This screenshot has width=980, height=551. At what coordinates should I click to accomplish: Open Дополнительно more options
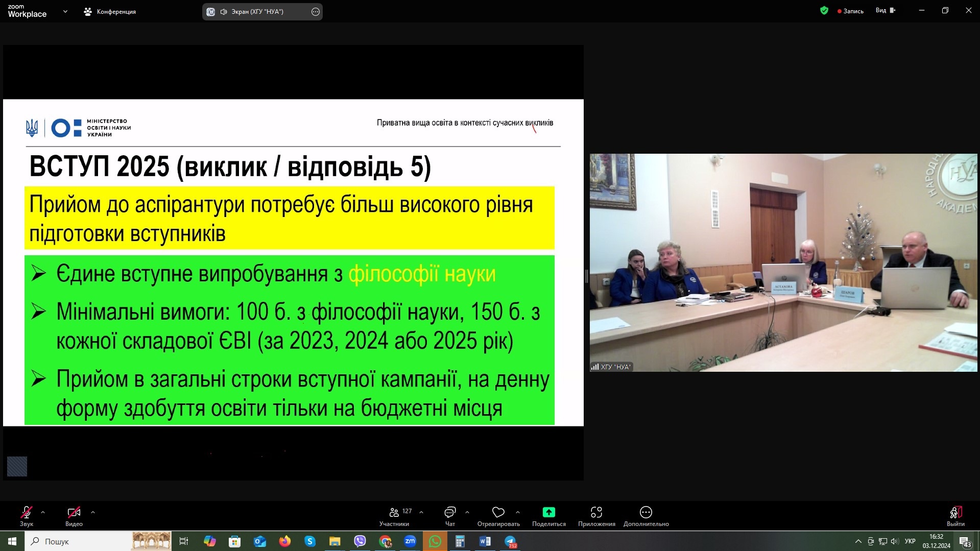pyautogui.click(x=646, y=516)
